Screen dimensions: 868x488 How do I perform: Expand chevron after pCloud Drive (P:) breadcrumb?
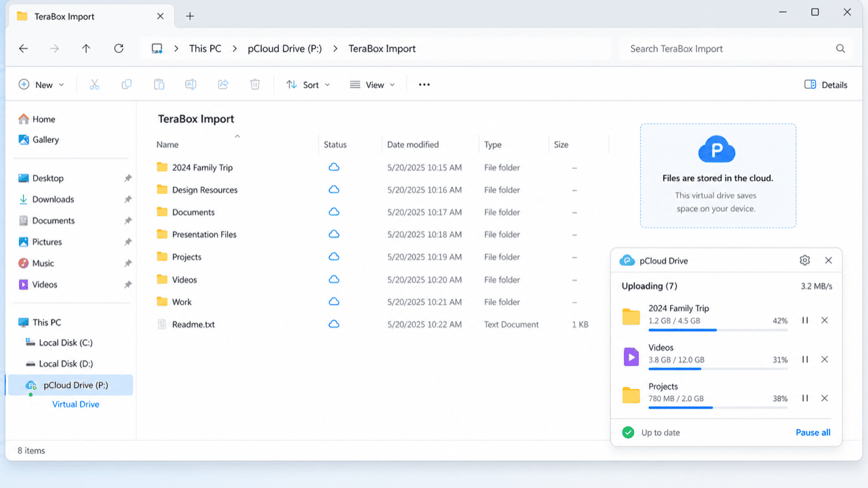[x=335, y=49]
